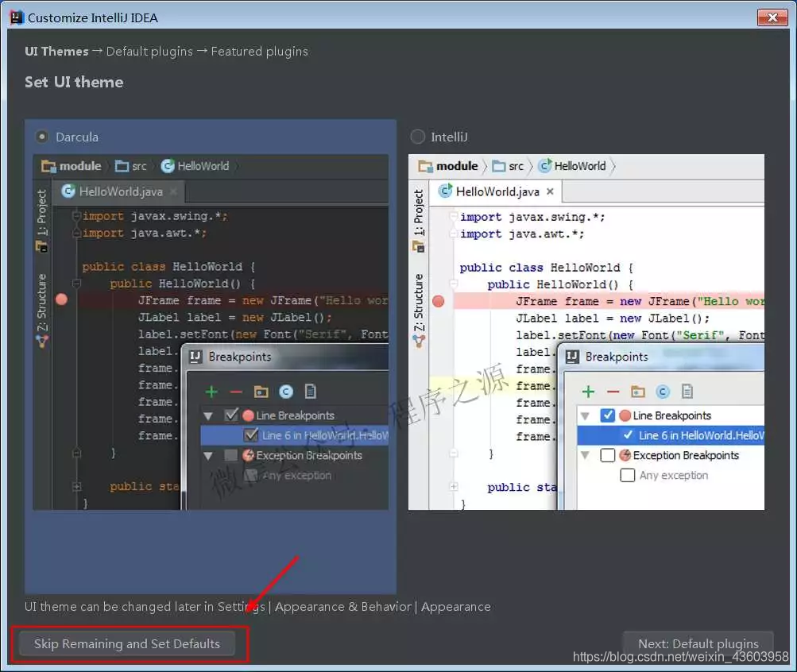Click group-by-class icon in Darcula Breakpoints
Screen dimensions: 797x672
pyautogui.click(x=286, y=392)
